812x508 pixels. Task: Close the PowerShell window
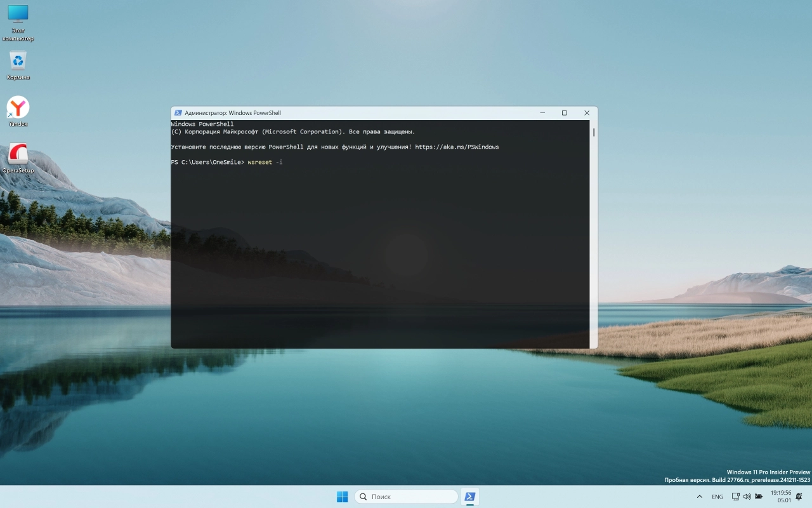[586, 113]
